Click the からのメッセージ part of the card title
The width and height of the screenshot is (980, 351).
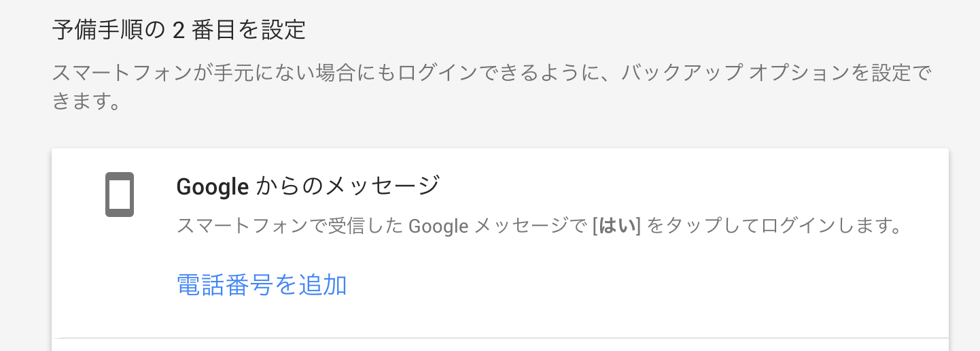point(348,186)
